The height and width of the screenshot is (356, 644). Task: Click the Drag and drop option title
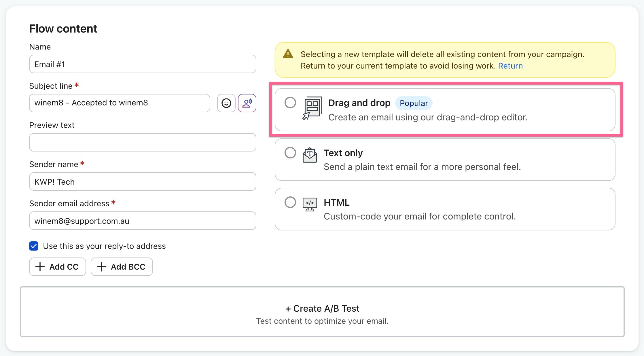(x=359, y=103)
